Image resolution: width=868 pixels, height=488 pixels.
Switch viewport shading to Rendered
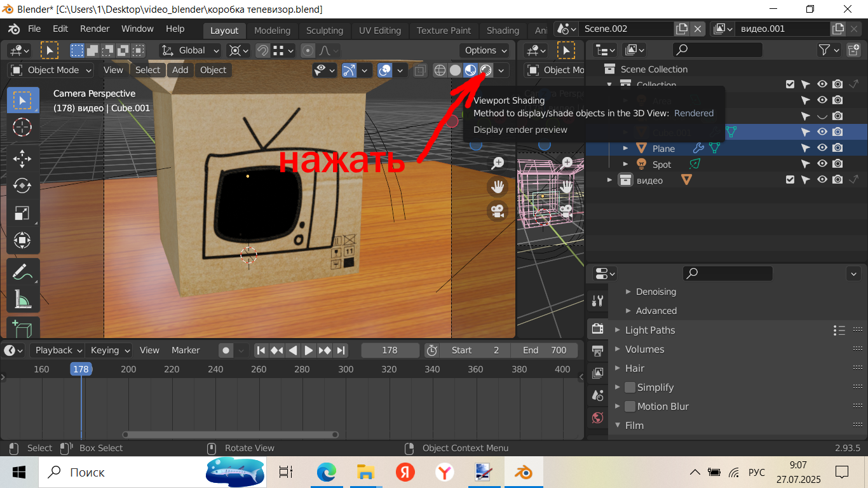coord(486,70)
